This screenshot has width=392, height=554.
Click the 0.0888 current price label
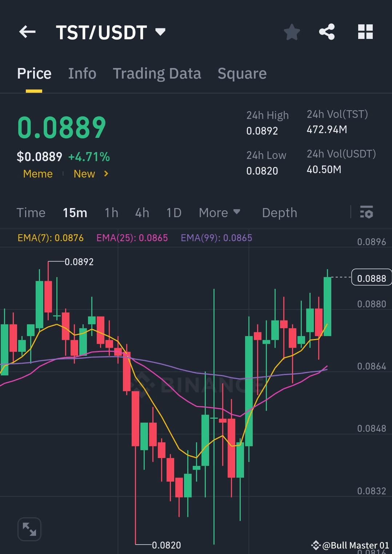pyautogui.click(x=371, y=278)
